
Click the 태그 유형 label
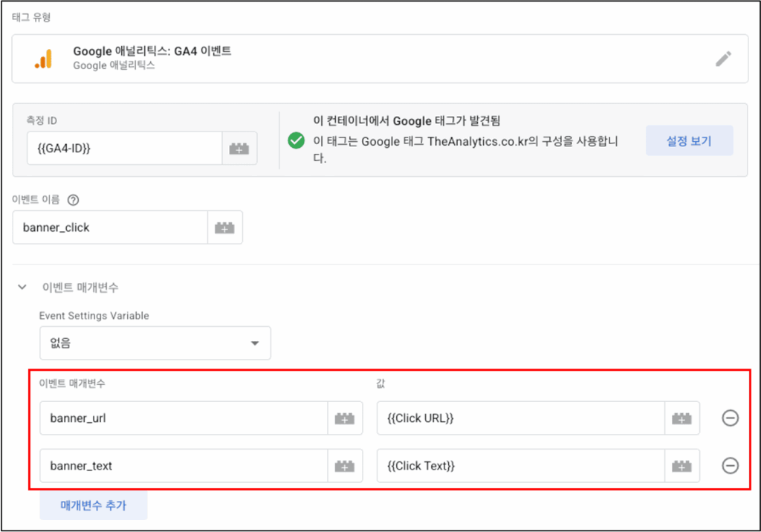coord(31,18)
